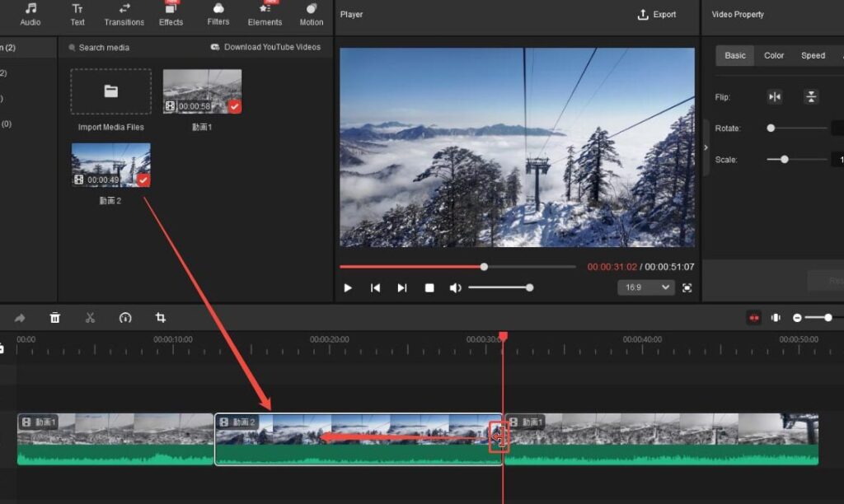Open the Motion tab
Viewport: 844px width, 504px height.
pyautogui.click(x=311, y=15)
